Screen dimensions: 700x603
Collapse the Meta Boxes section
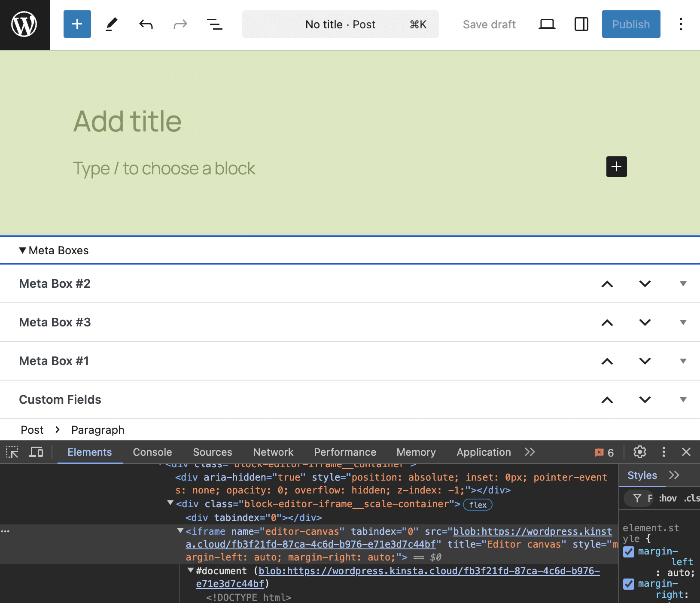tap(22, 250)
